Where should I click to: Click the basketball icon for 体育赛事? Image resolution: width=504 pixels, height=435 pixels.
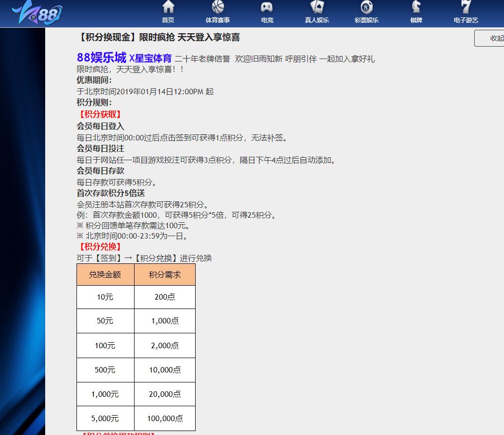pos(217,7)
